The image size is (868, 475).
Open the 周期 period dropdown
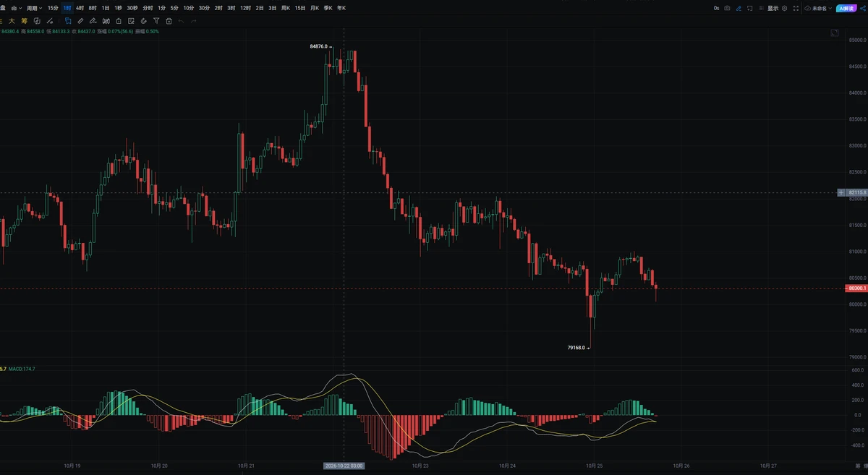click(35, 8)
